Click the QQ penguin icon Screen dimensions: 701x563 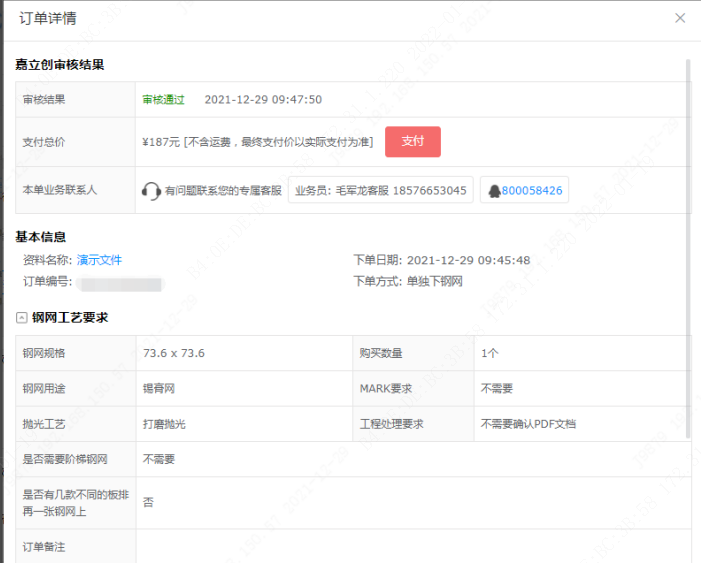coord(492,190)
